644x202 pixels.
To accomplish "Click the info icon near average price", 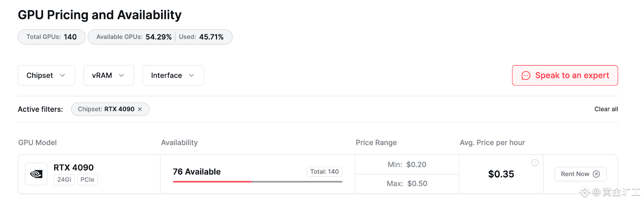I will (535, 163).
